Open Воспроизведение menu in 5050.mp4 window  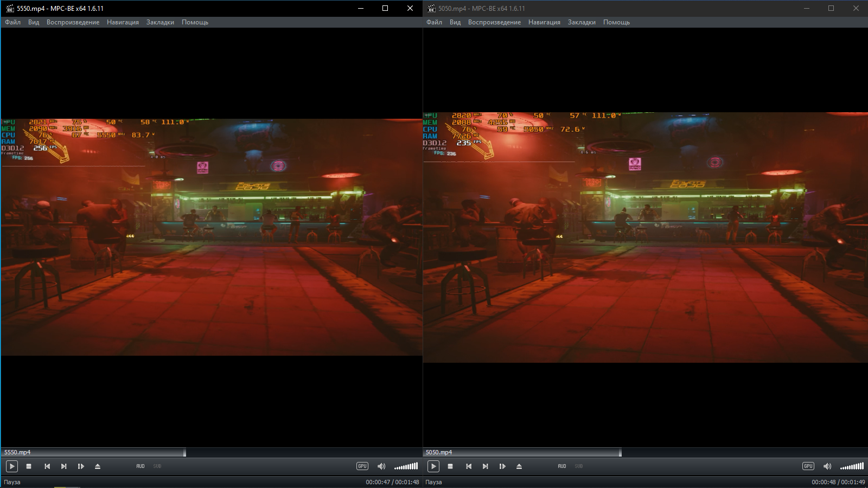[494, 22]
